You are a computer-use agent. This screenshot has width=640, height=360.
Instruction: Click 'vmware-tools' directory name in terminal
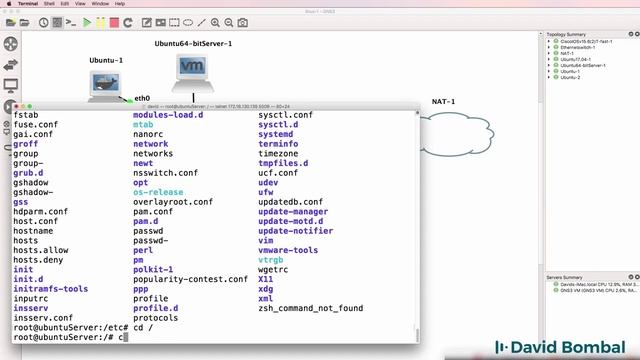click(x=288, y=250)
